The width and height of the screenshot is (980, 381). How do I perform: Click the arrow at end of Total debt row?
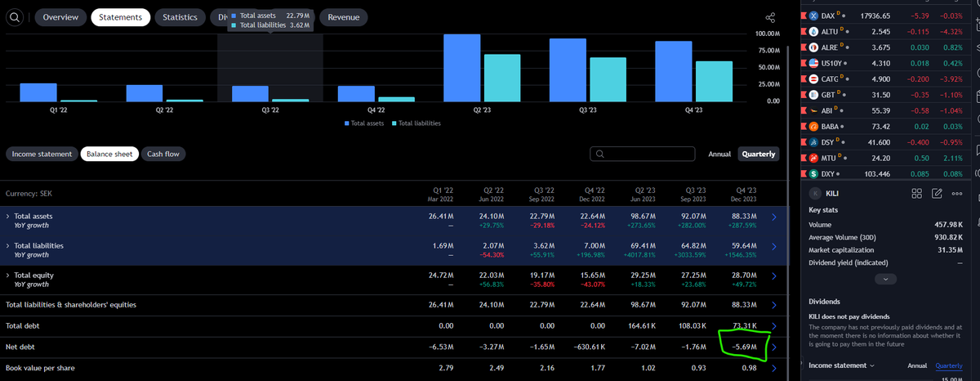tap(774, 326)
